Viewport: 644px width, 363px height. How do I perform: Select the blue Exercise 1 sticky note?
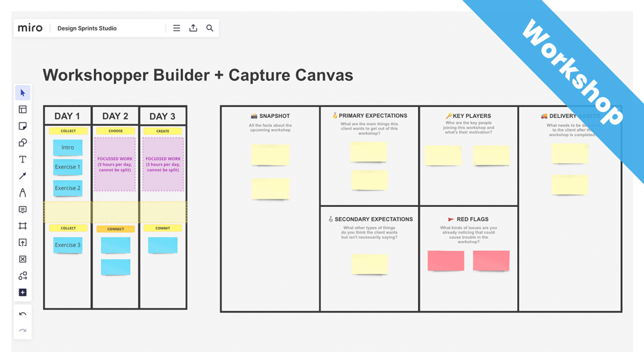tap(68, 167)
